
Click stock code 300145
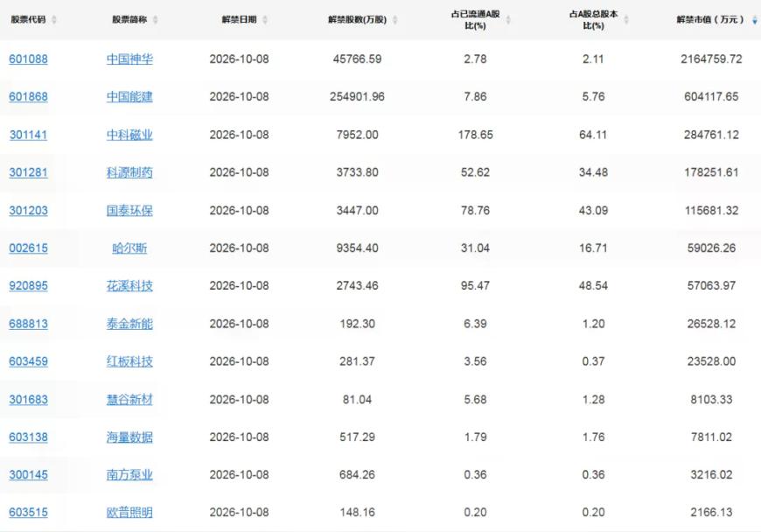coord(28,475)
